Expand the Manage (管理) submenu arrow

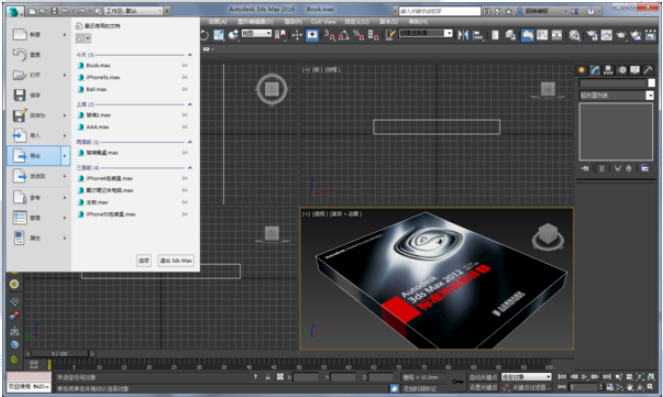65,218
